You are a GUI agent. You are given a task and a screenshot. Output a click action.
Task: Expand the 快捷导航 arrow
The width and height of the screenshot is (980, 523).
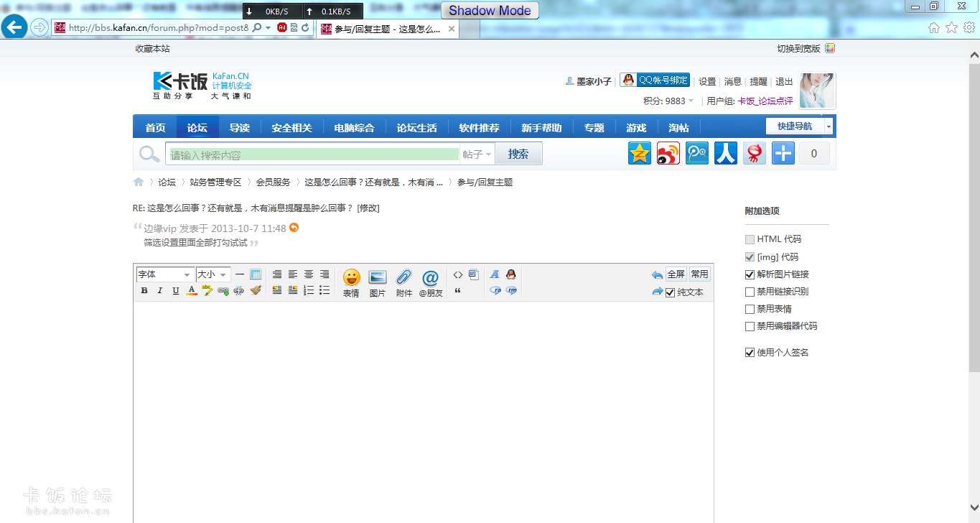pos(829,126)
